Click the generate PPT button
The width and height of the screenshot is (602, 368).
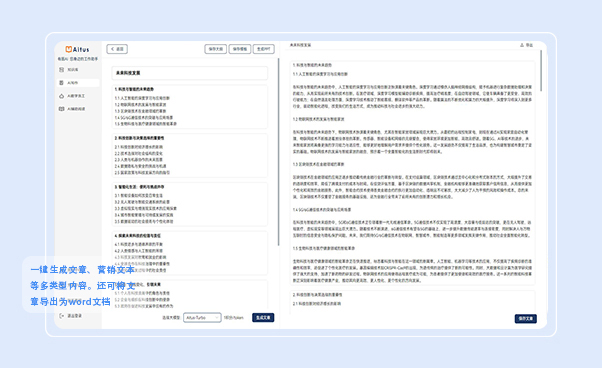264,49
